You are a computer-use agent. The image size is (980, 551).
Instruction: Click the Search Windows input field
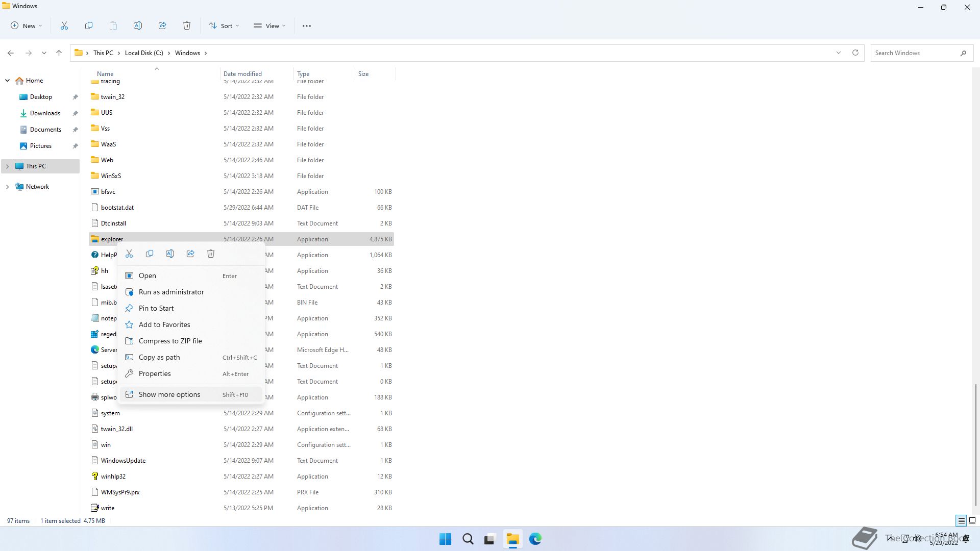tap(914, 53)
